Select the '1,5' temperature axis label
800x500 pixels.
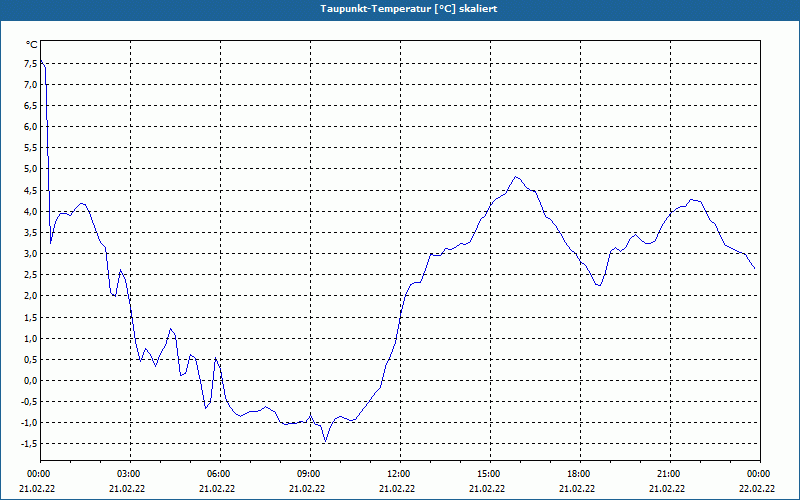tap(31, 317)
